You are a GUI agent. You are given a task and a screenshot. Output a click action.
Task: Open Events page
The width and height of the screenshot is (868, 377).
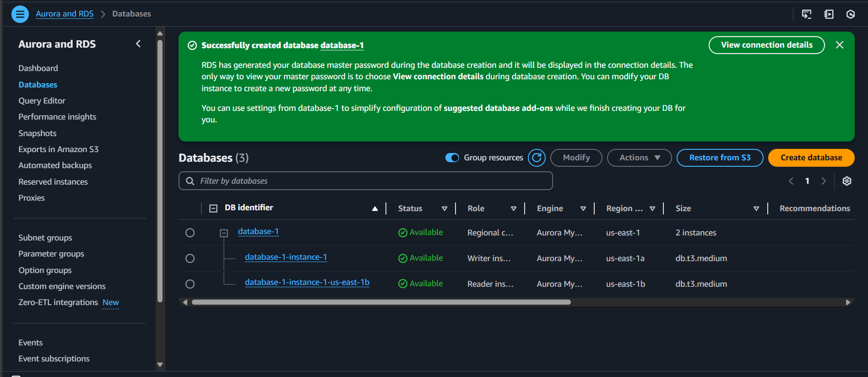coord(30,343)
